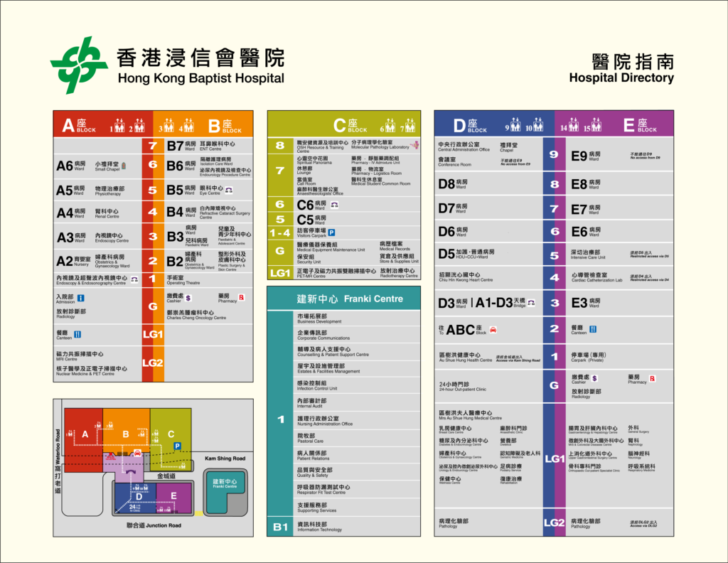Click elevator icon numbered 14 in Block E header
Viewport: 728px width, 563px height.
click(x=572, y=124)
